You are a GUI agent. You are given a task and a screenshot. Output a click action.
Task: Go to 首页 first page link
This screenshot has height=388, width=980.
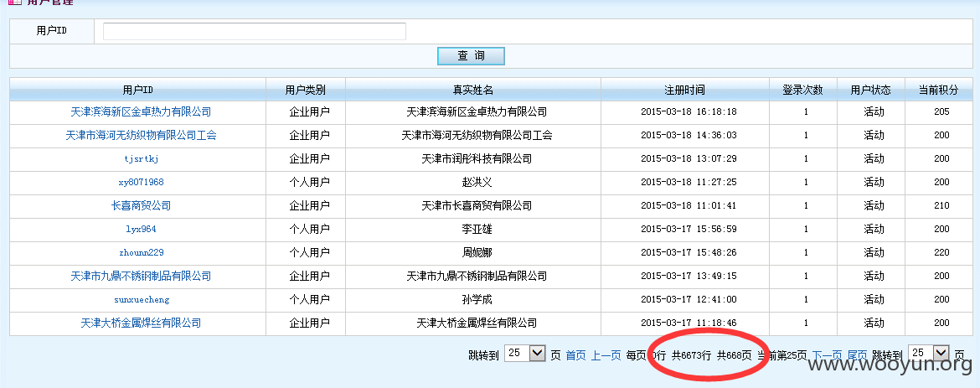pos(575,355)
